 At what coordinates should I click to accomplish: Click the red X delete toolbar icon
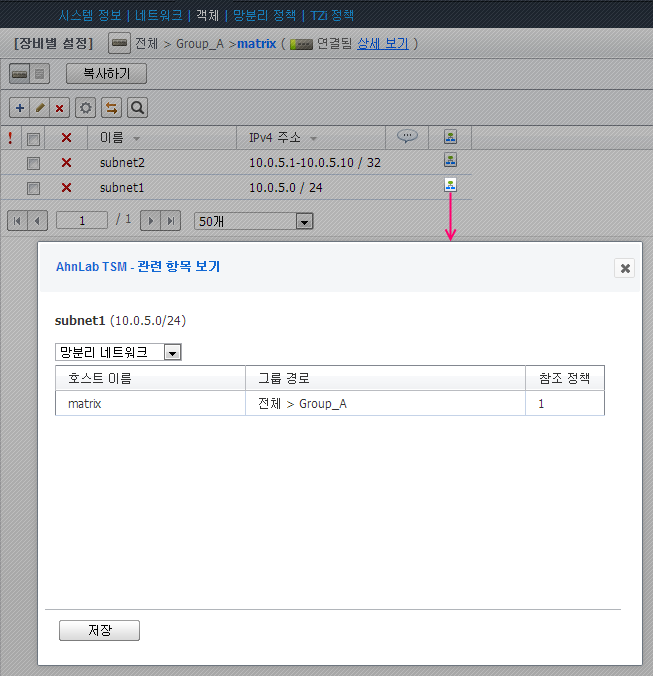(x=60, y=107)
